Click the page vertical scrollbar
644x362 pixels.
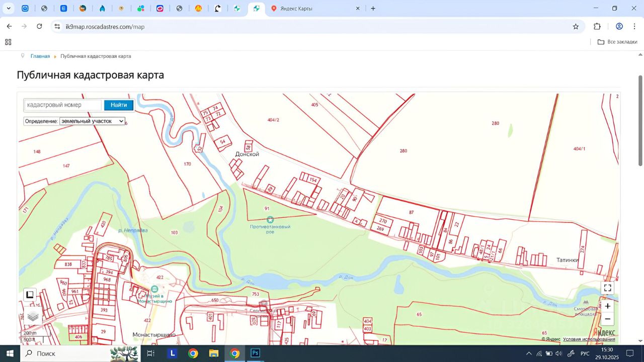(640, 121)
